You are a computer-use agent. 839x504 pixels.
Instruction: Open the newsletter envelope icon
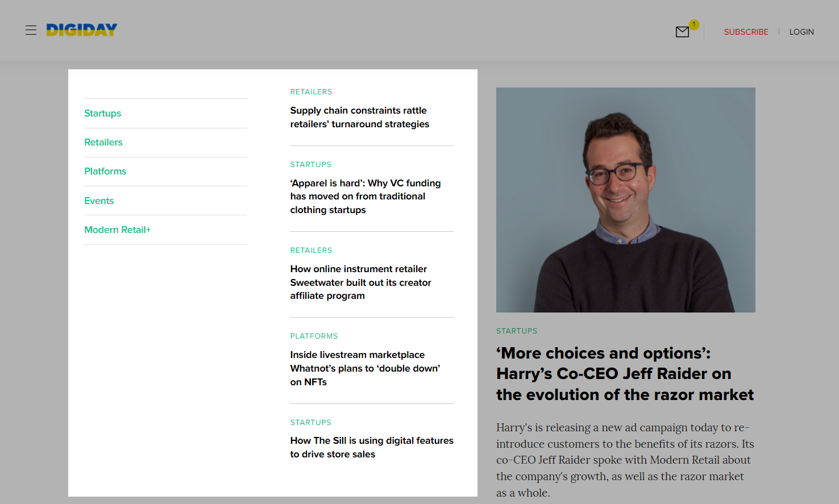tap(683, 32)
